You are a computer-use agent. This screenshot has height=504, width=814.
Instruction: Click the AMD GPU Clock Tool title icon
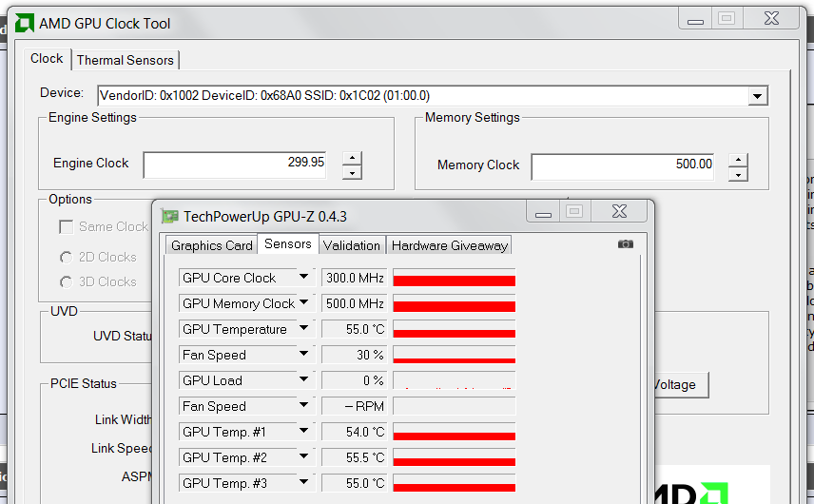coord(25,23)
